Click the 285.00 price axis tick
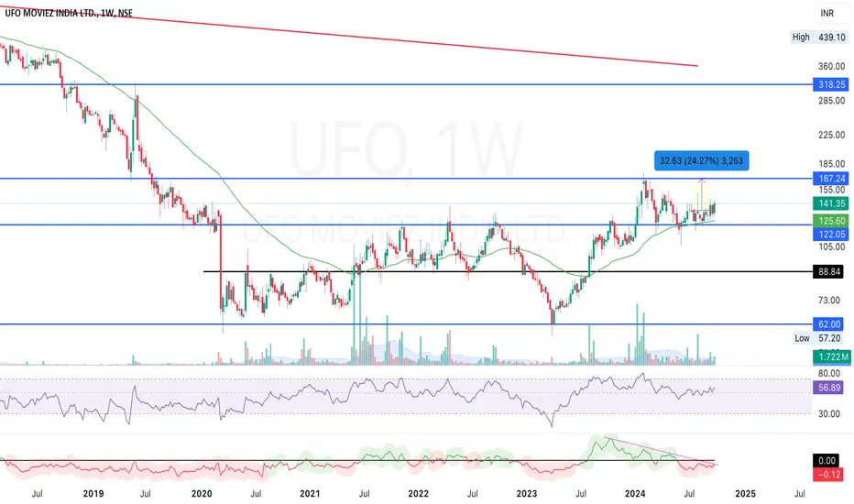 coord(832,101)
